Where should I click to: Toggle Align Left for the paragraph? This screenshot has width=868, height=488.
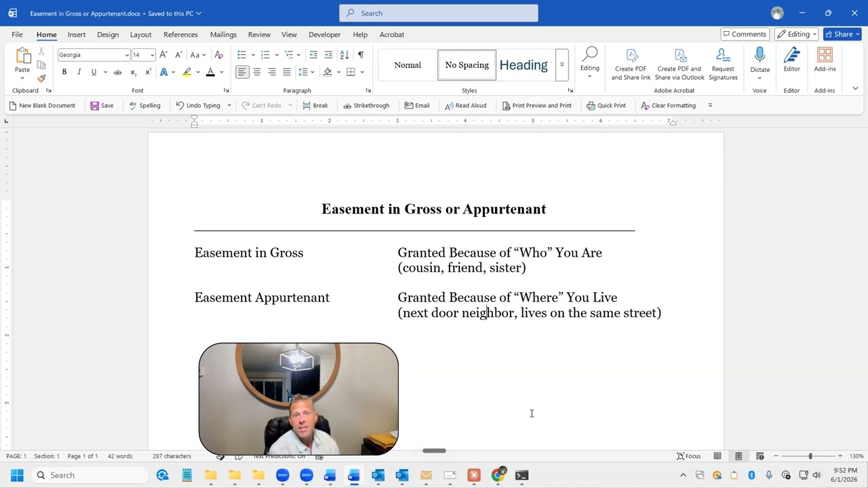[242, 72]
